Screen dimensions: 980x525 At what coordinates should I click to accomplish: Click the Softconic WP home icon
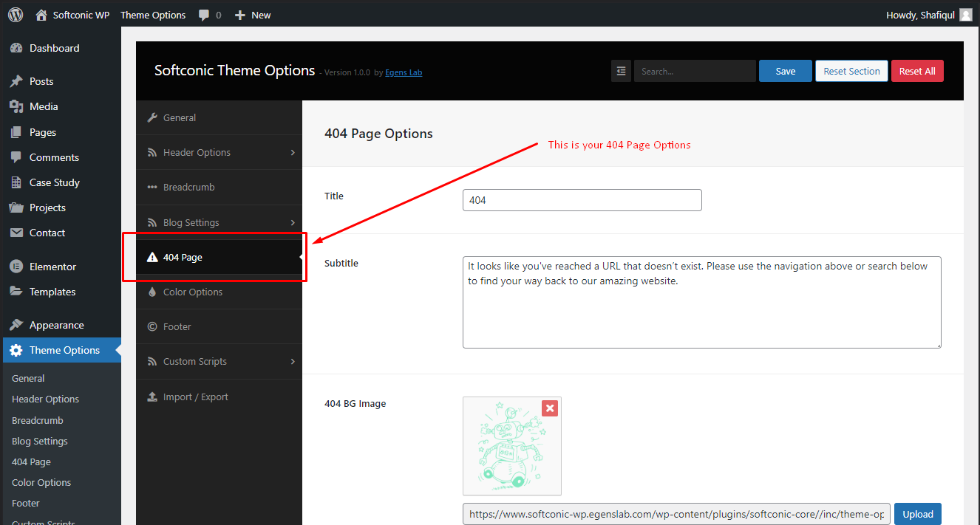click(41, 15)
